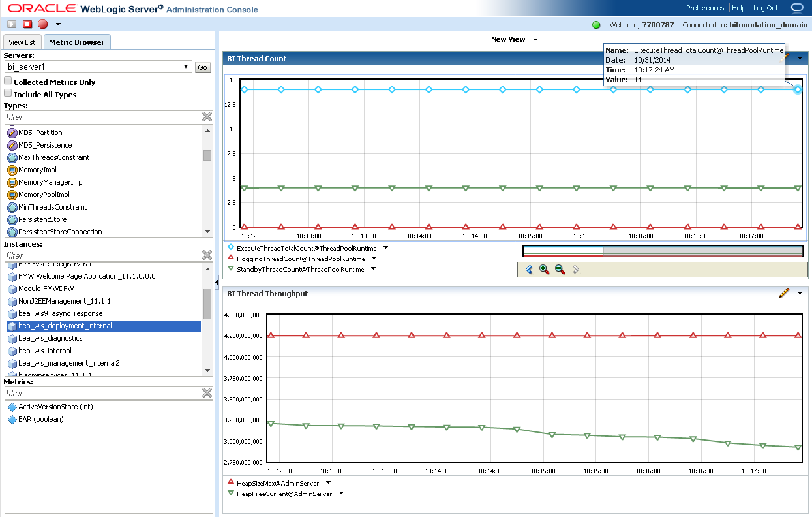The height and width of the screenshot is (517, 812).
Task: Click the red record circle icon
Action: [43, 24]
